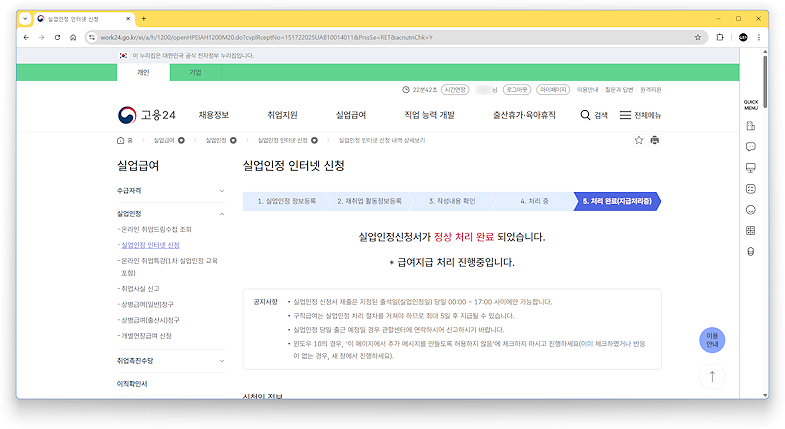
Task: Open 상병급여(출산시)청구 sidebar link
Action: pos(150,320)
